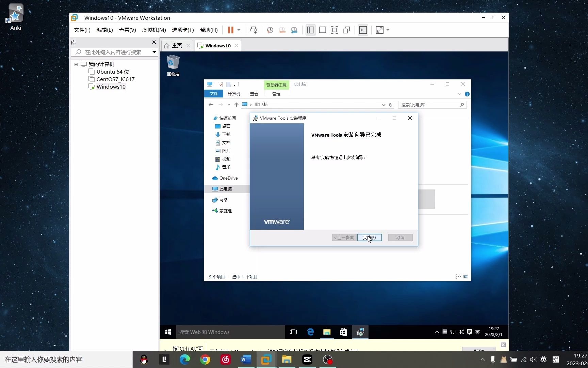Open Edge in the guest taskbar
This screenshot has width=588, height=368.
310,332
